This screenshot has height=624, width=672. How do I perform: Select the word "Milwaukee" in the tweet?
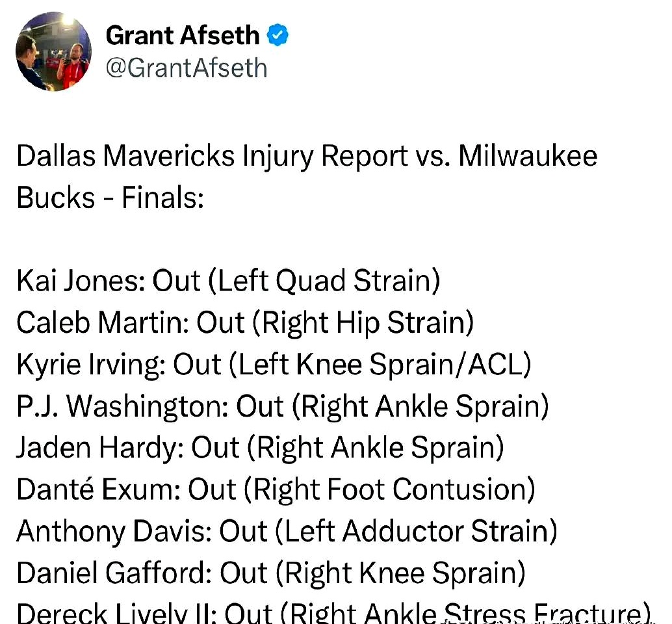pyautogui.click(x=528, y=157)
